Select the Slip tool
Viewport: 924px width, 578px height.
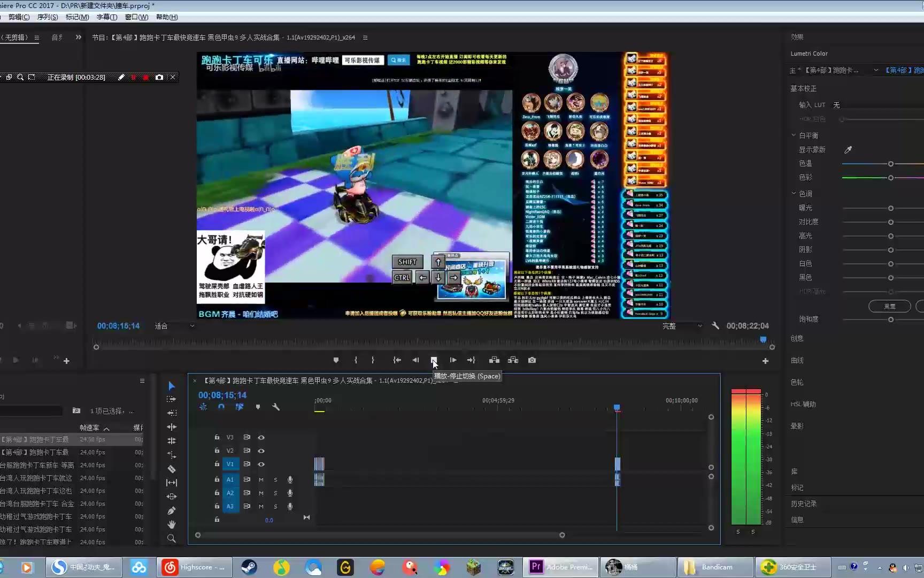171,483
